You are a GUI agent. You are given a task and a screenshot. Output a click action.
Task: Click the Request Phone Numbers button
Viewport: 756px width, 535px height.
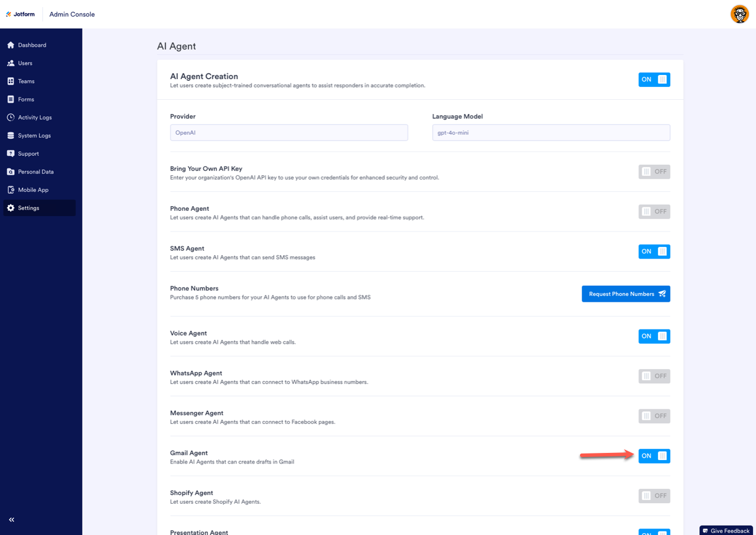(x=625, y=294)
